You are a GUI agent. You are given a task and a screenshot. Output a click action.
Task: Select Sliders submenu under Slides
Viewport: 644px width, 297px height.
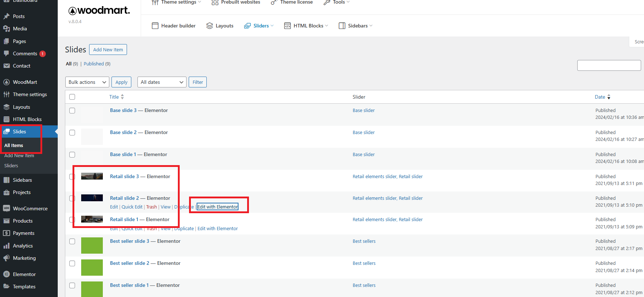tap(11, 165)
